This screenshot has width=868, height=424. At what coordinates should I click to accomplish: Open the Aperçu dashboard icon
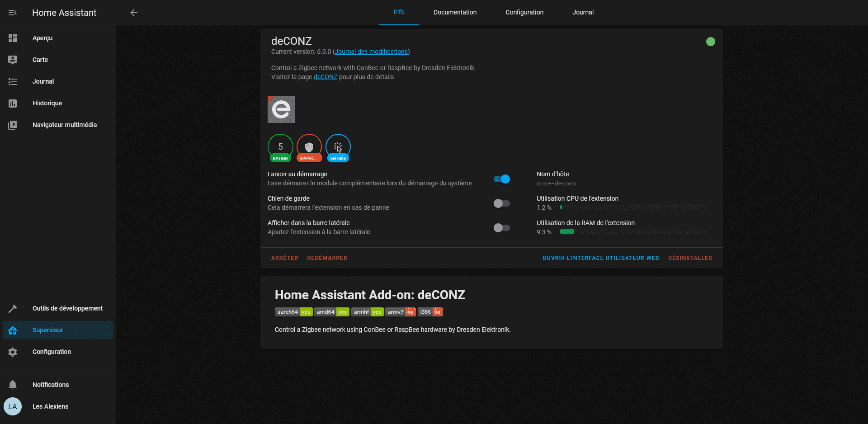coord(13,38)
